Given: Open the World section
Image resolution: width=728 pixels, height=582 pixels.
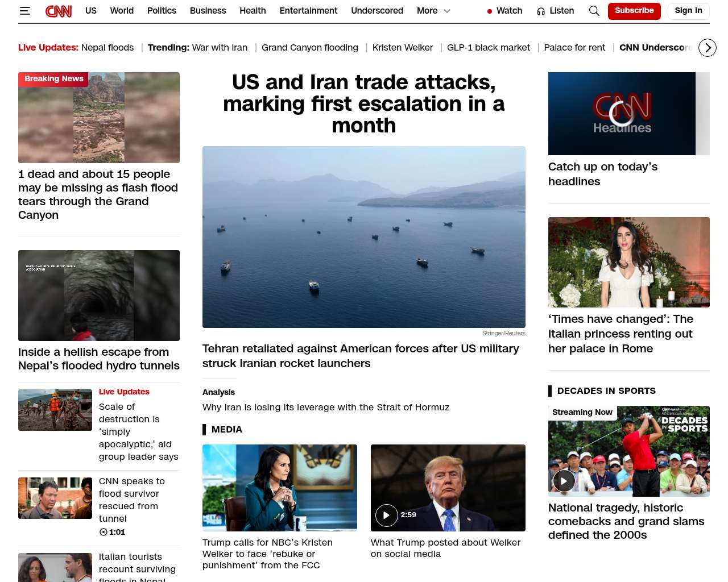Looking at the screenshot, I should [x=122, y=11].
